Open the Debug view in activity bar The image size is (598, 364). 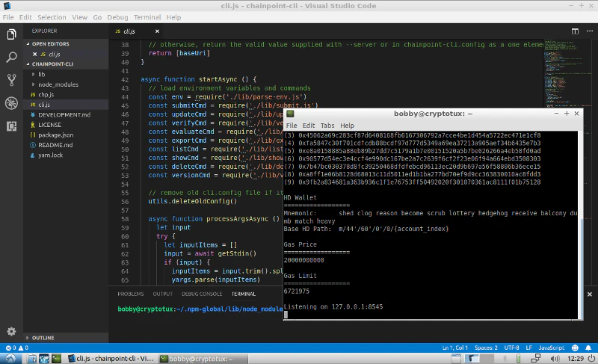pos(11,103)
